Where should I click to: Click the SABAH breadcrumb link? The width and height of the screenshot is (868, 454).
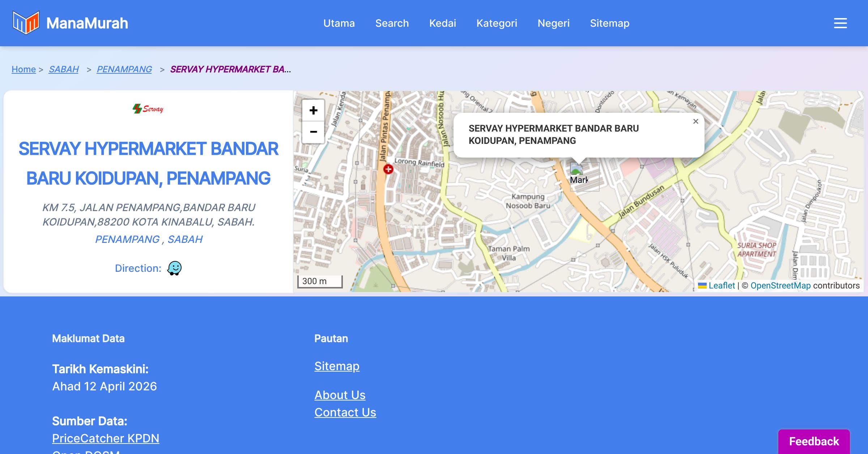pyautogui.click(x=64, y=69)
